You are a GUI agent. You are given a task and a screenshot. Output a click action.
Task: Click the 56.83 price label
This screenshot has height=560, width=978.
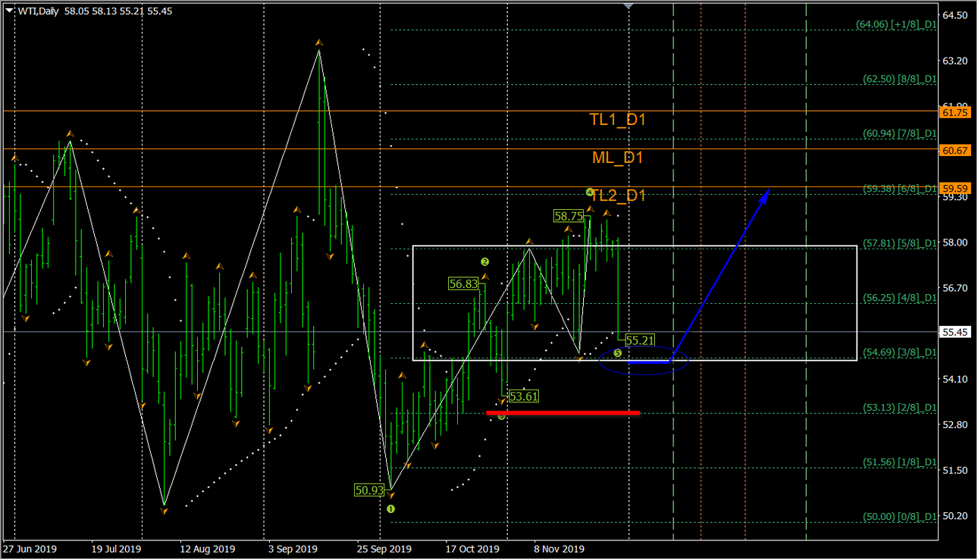[x=463, y=284]
